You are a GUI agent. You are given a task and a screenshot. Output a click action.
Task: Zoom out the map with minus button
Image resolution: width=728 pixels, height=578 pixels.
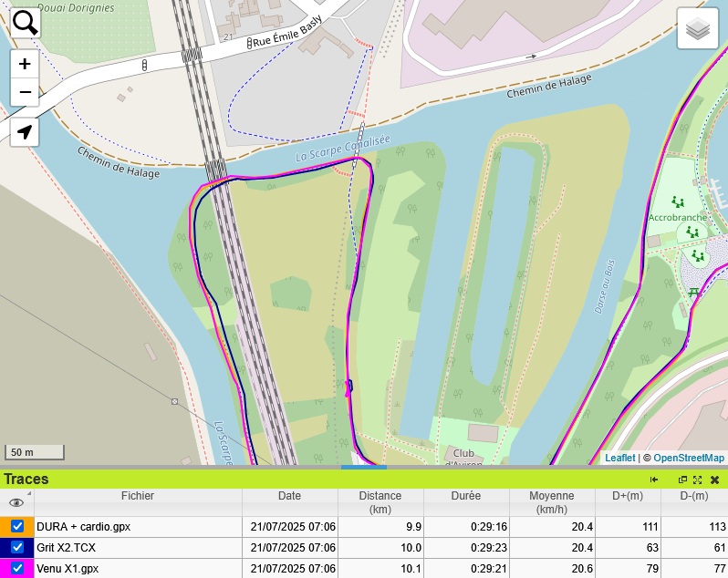click(25, 92)
